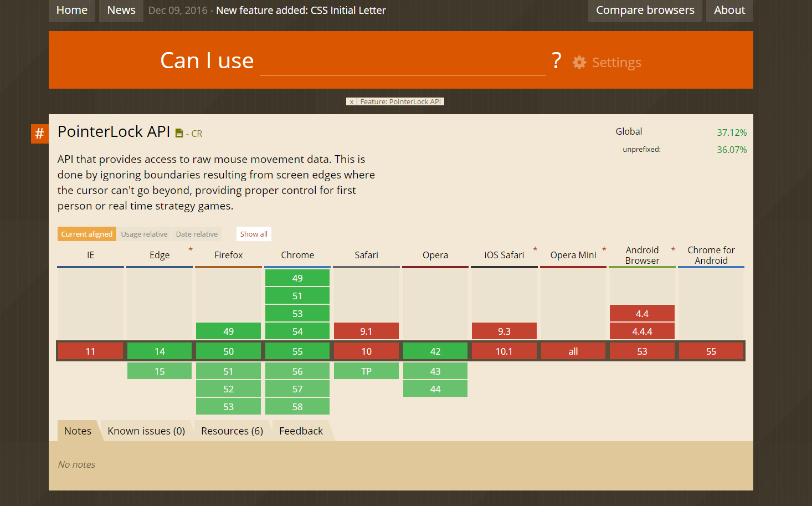Switch to Known issues (0) tab
This screenshot has height=506, width=812.
tap(146, 431)
